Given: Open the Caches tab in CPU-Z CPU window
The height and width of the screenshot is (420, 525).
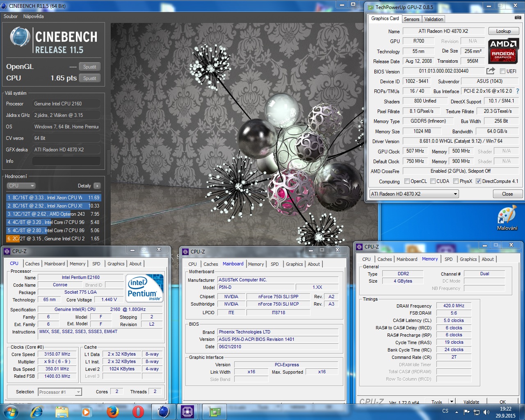Looking at the screenshot, I should (32, 264).
